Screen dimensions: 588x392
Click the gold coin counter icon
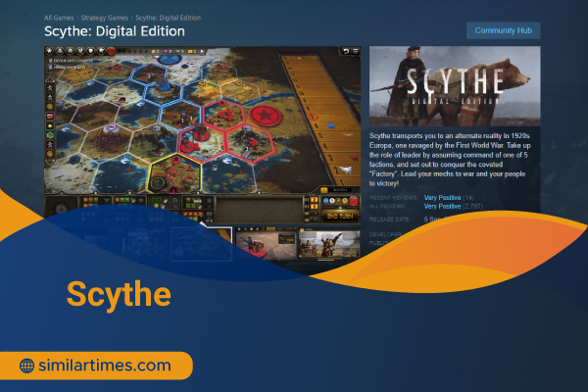pyautogui.click(x=155, y=51)
